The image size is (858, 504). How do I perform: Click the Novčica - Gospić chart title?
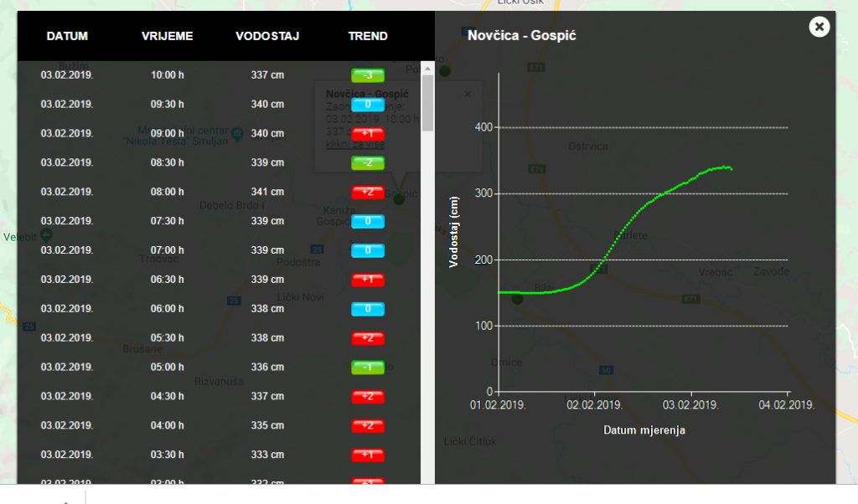click(x=521, y=36)
